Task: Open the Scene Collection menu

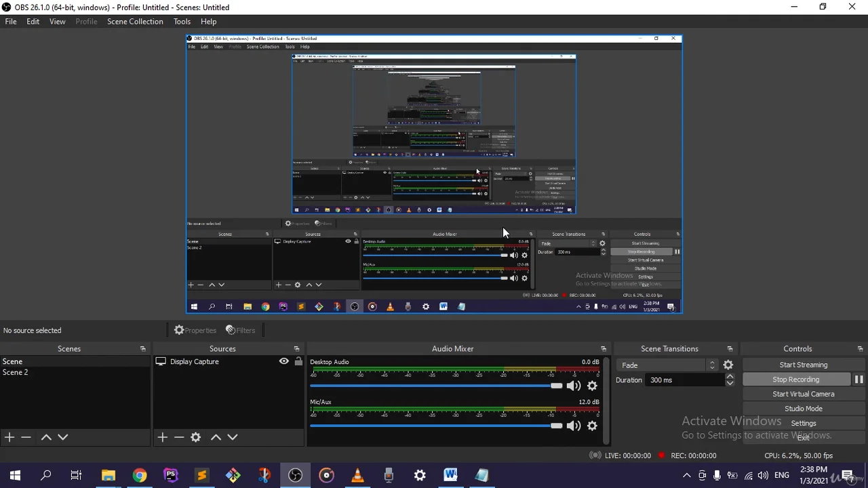Action: (135, 22)
